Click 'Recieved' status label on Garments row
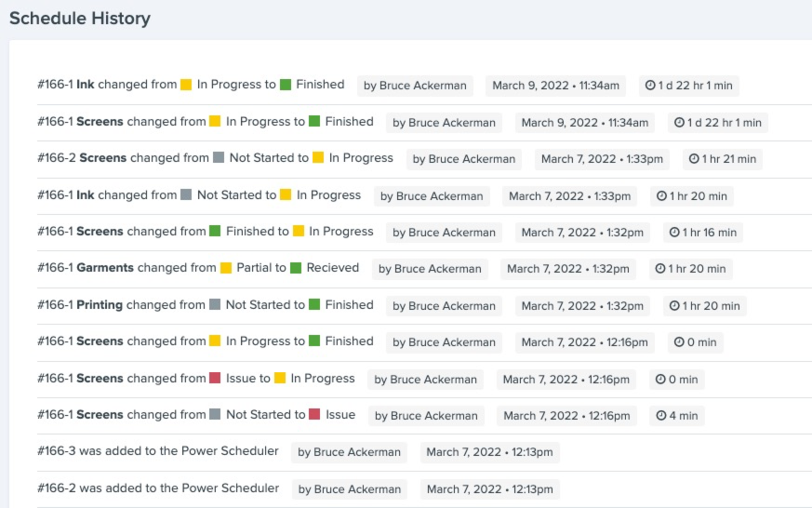 (x=332, y=268)
